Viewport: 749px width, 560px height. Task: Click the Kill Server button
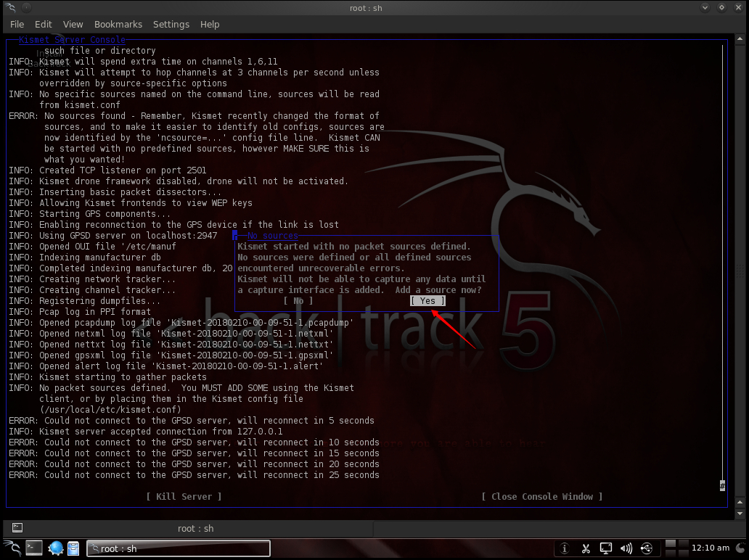click(184, 496)
